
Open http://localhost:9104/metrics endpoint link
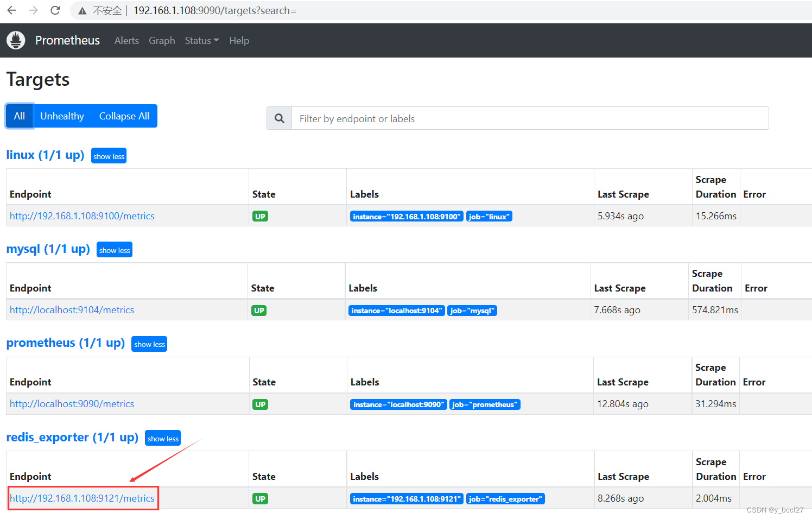[x=72, y=310]
